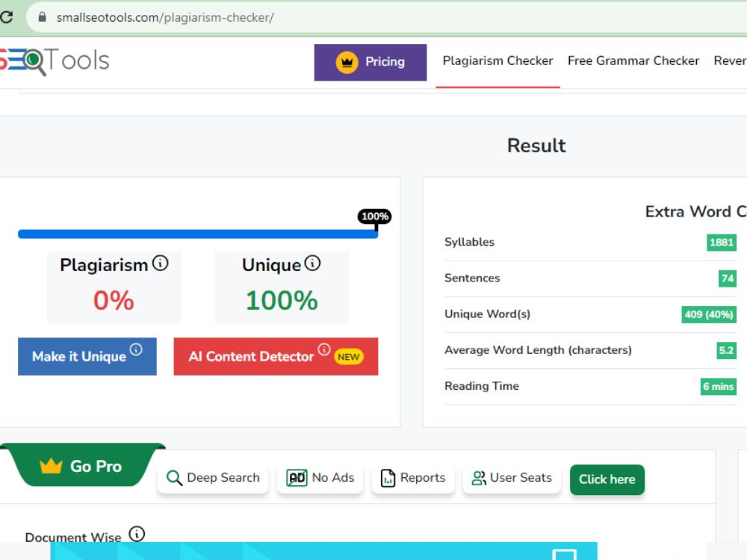Image resolution: width=747 pixels, height=560 pixels.
Task: Click the smallseotools.com address bar URL
Action: [x=165, y=18]
